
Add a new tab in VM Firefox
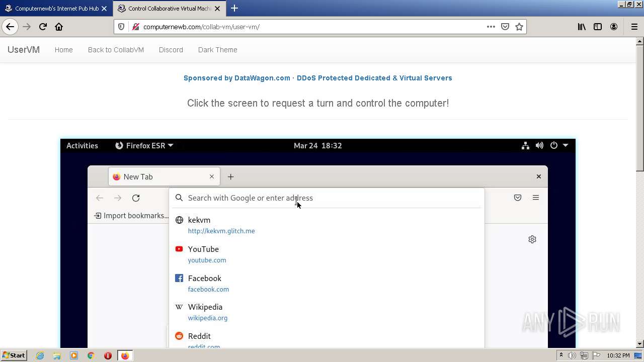point(230,176)
